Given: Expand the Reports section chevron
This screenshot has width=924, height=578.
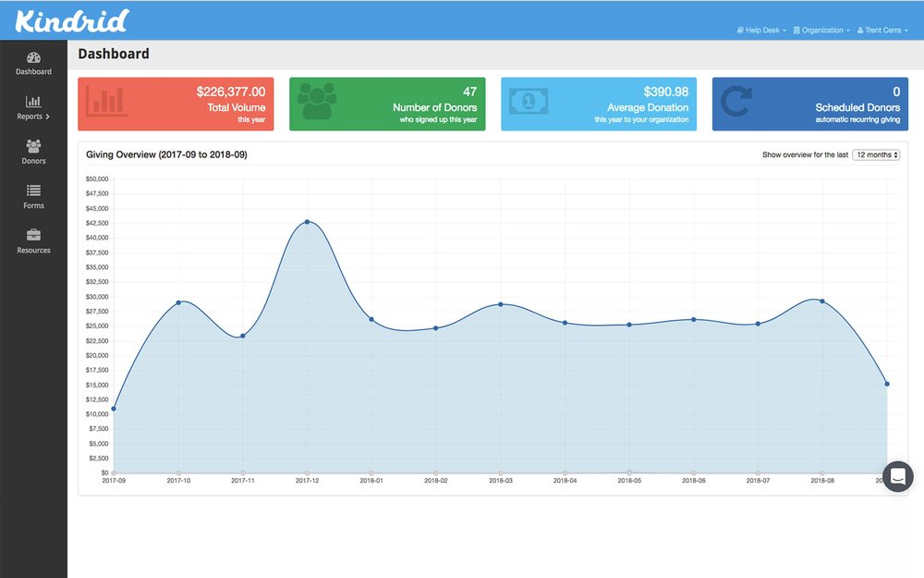Looking at the screenshot, I should [48, 116].
